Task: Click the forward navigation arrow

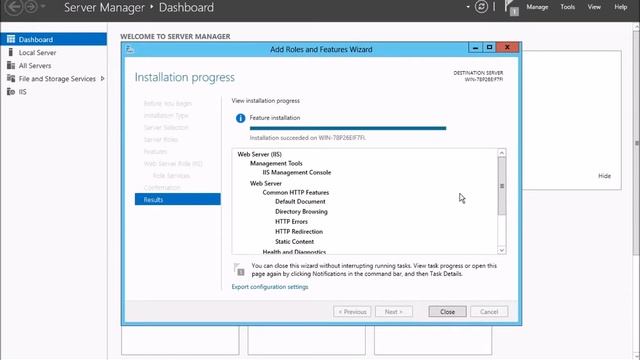Action: click(31, 7)
